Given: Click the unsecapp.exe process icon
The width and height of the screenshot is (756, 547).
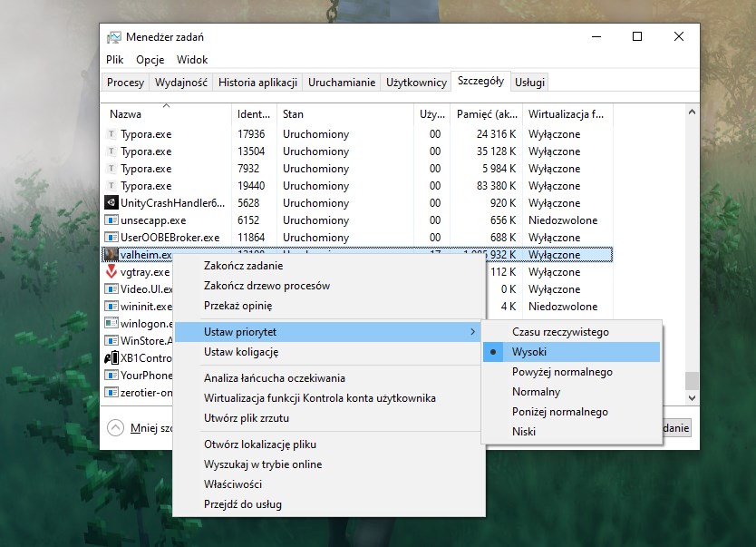Looking at the screenshot, I should point(111,220).
